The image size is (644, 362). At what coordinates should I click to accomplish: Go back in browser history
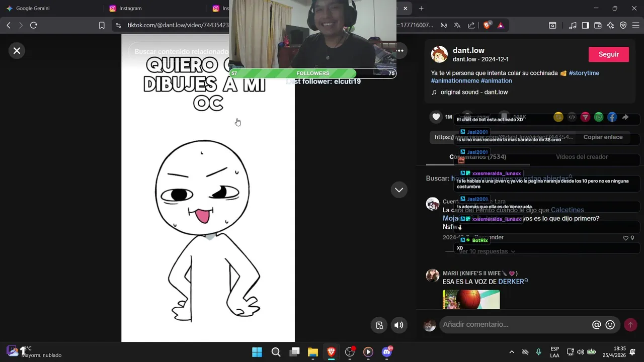(x=9, y=25)
